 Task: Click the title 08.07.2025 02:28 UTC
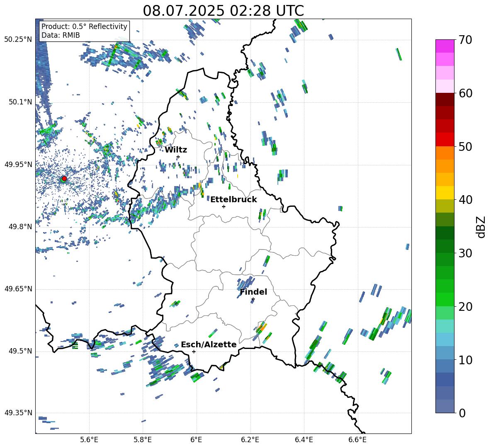(223, 11)
